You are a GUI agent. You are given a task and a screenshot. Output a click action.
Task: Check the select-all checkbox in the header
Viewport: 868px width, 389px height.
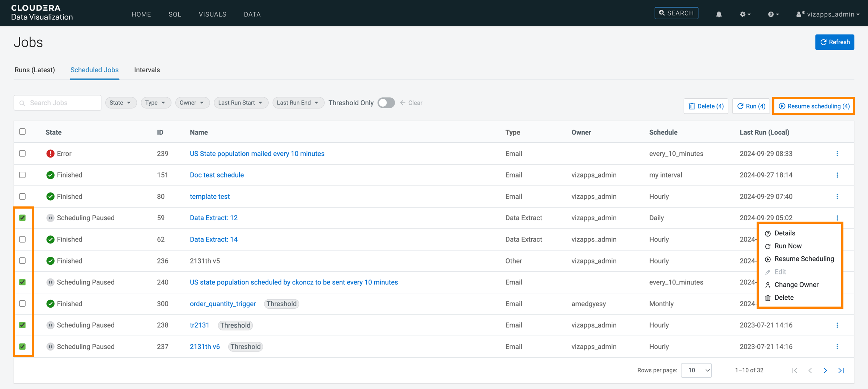coord(22,132)
